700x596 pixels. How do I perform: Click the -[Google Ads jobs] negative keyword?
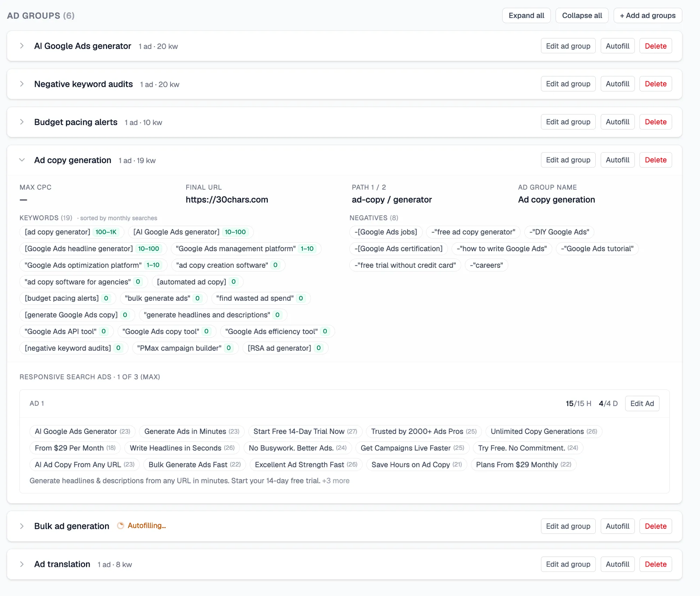[386, 232]
